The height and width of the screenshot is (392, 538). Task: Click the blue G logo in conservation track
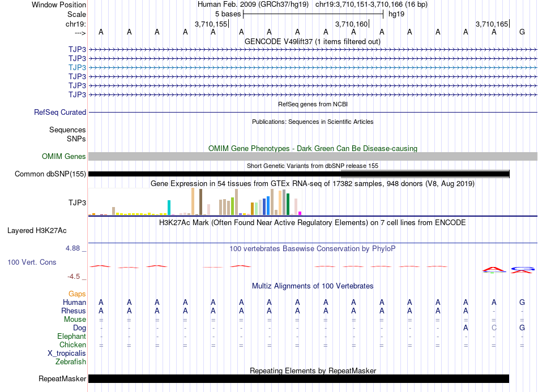coord(523,269)
